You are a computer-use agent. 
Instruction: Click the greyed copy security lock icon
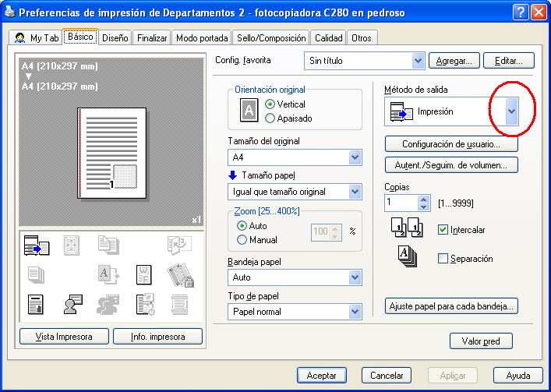click(180, 276)
